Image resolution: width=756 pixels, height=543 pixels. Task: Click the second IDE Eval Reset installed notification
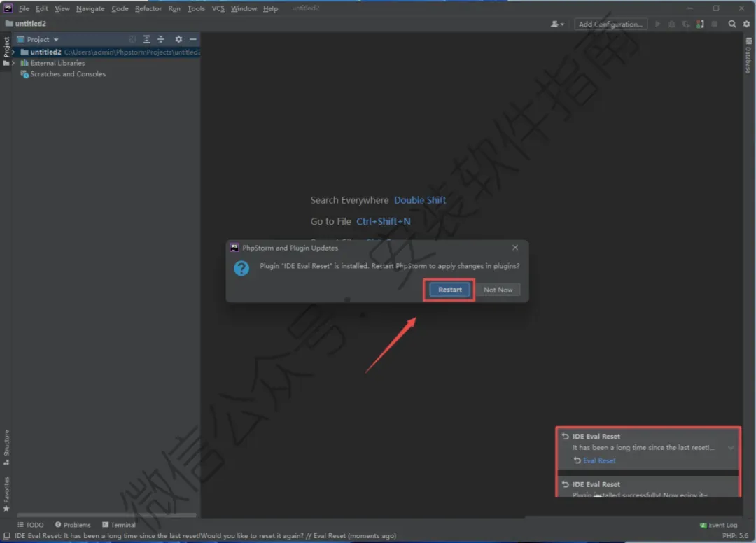click(648, 488)
